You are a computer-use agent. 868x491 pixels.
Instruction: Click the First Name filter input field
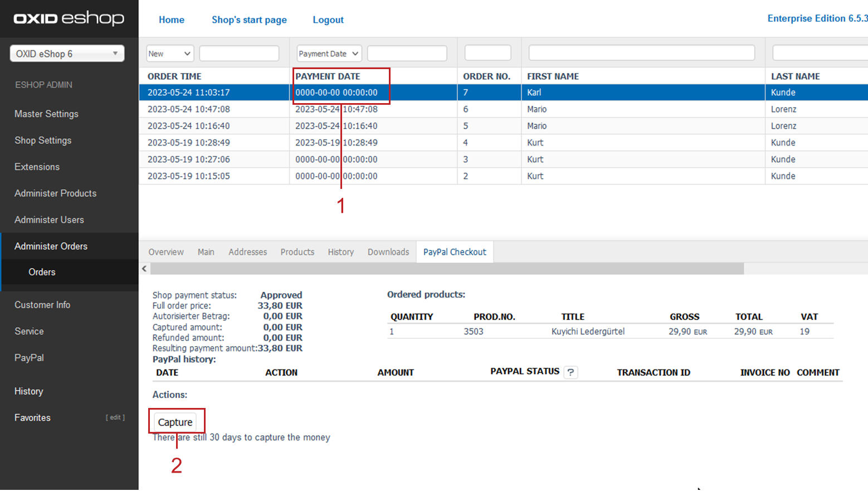(x=641, y=53)
